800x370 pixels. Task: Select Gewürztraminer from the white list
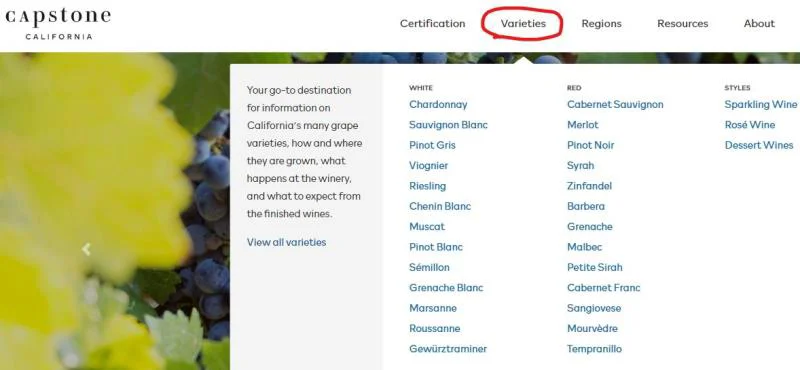point(448,349)
